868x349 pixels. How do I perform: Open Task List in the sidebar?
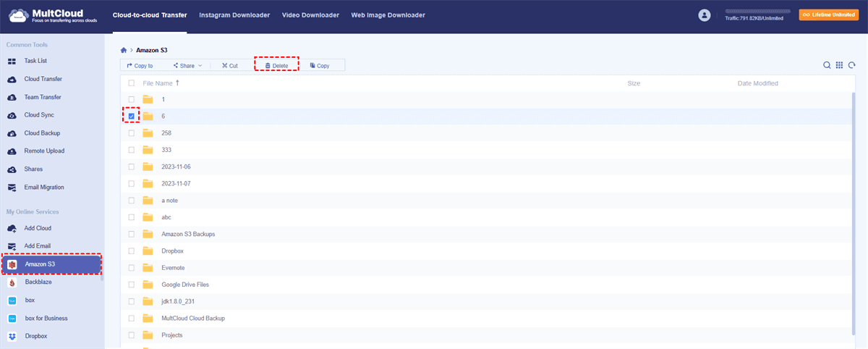click(35, 61)
